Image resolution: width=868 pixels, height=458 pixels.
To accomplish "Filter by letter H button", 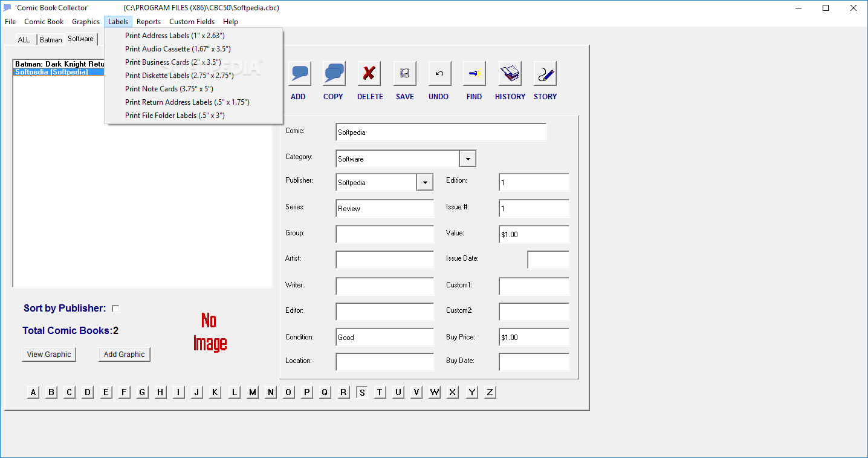I will (160, 393).
